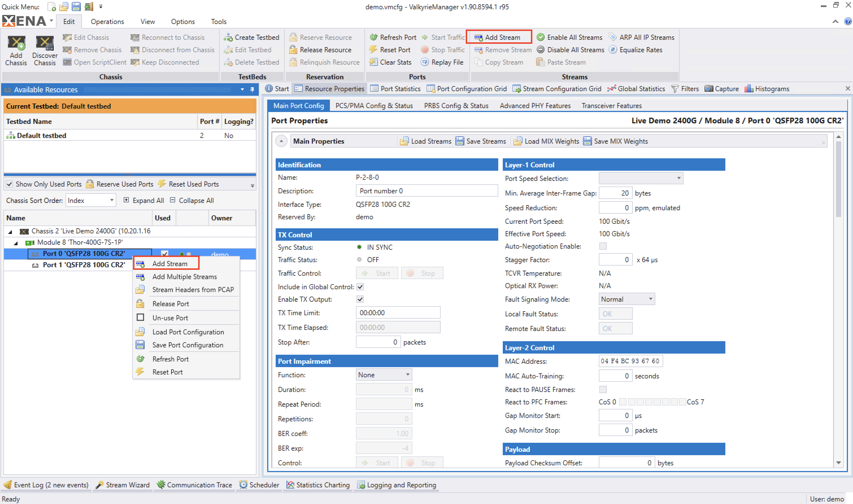Click Reserve Used Ports
853x504 pixels.
pyautogui.click(x=120, y=184)
